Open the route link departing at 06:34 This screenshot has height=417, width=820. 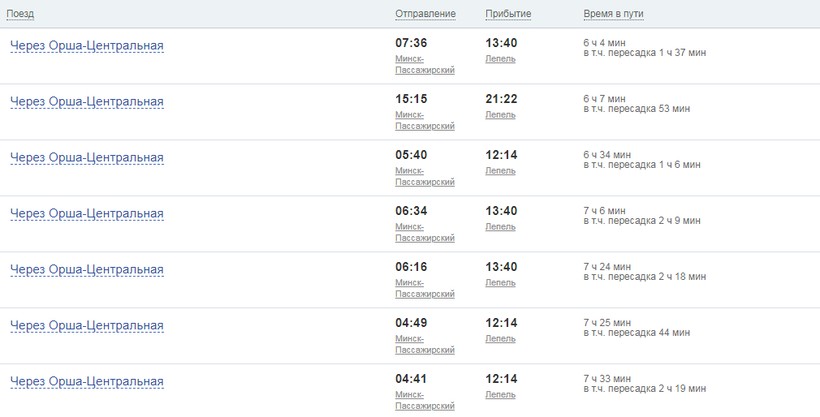point(86,214)
